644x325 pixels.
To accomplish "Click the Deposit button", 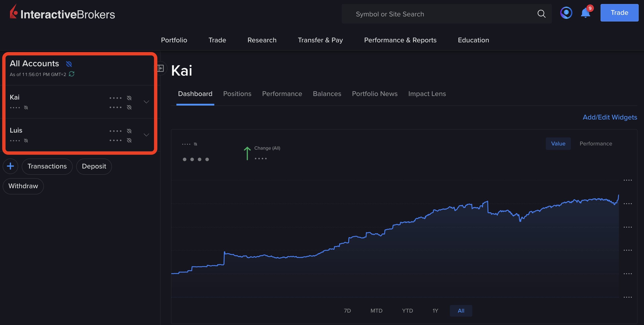I will coord(94,166).
